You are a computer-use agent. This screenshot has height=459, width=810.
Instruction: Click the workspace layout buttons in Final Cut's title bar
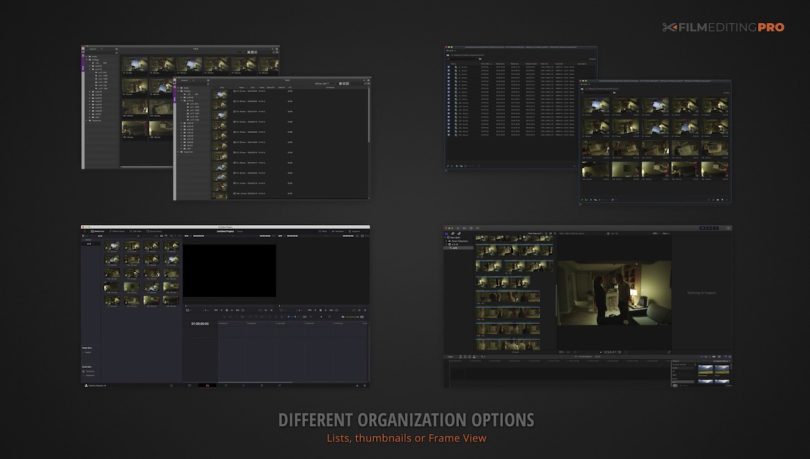(x=709, y=228)
